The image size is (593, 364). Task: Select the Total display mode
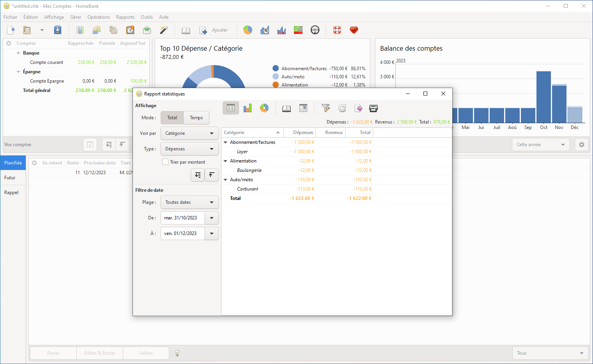pyautogui.click(x=172, y=118)
